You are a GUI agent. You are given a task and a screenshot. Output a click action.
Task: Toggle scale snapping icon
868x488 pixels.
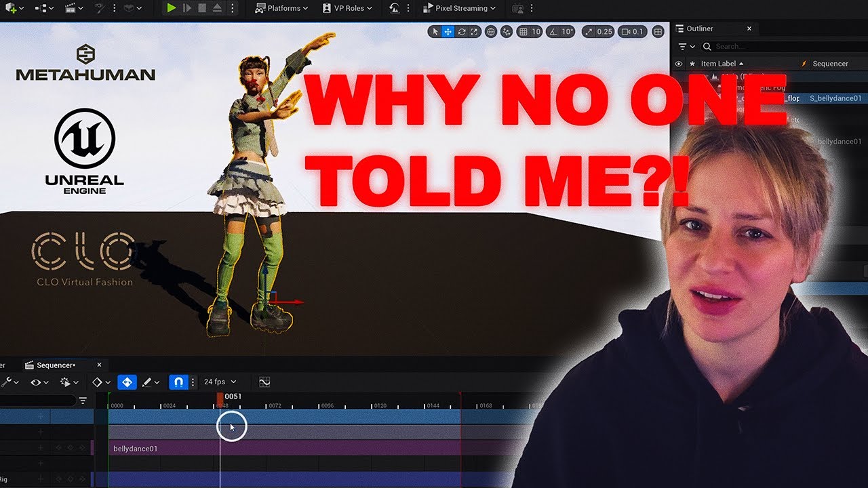(587, 32)
